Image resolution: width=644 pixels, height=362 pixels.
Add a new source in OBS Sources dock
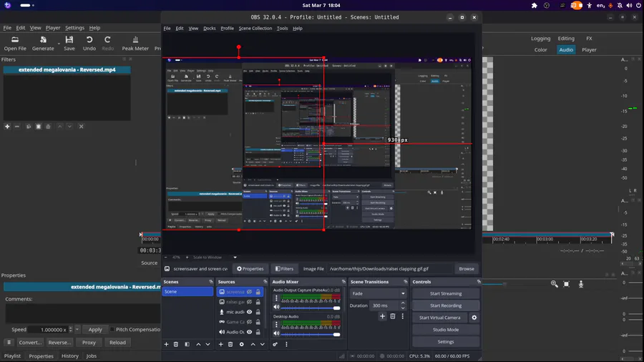tap(220, 344)
